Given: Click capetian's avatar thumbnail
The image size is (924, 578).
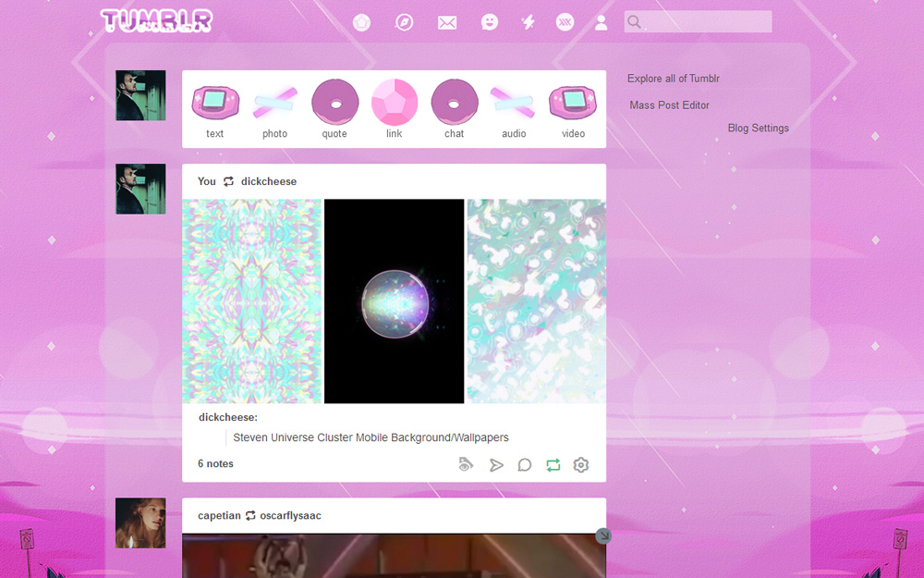Looking at the screenshot, I should point(140,523).
